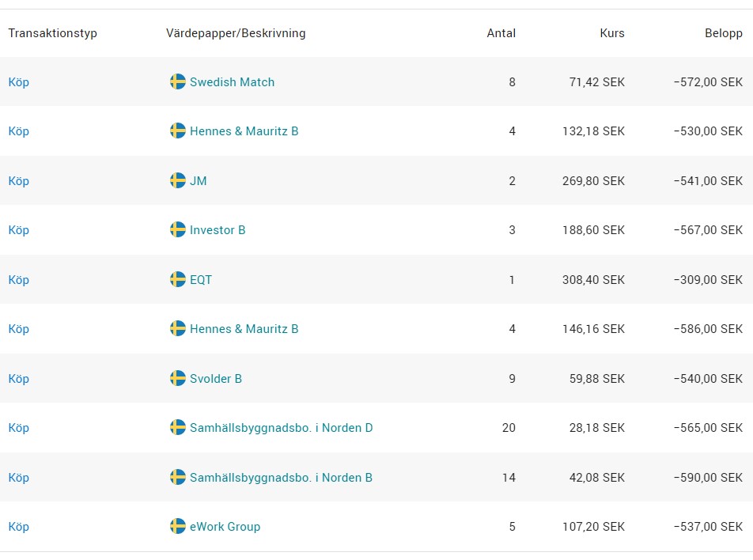Select the amount cell −540,00 SEK
This screenshot has width=753, height=560.
click(708, 379)
